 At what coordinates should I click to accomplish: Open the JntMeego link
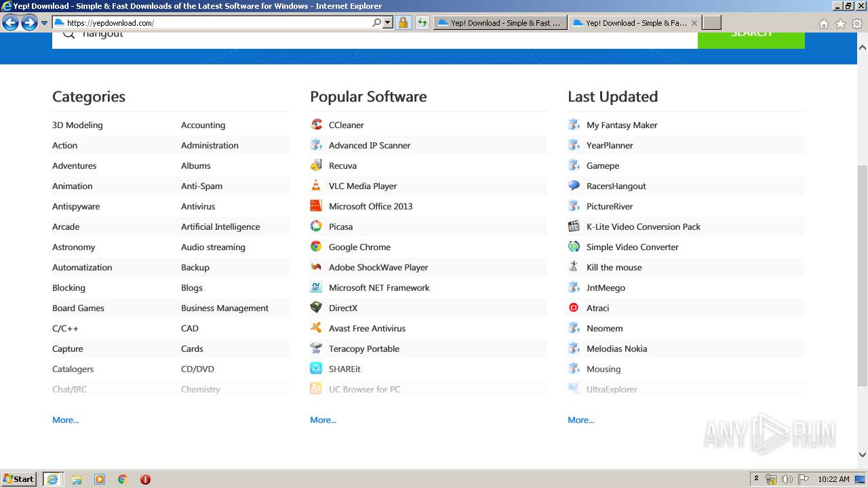(606, 287)
